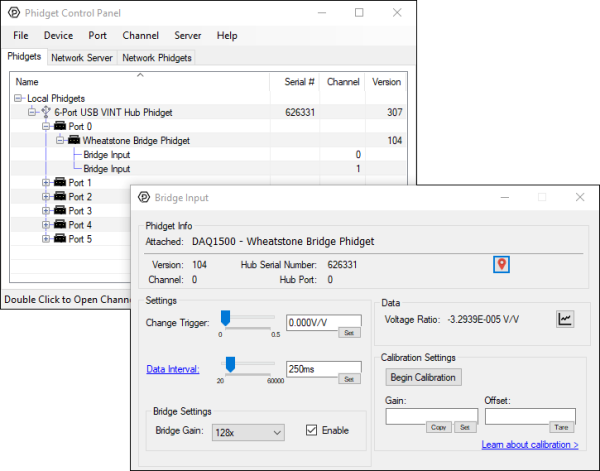Click the red location pin icon
Viewport: 600px width, 471px height.
coord(501,264)
